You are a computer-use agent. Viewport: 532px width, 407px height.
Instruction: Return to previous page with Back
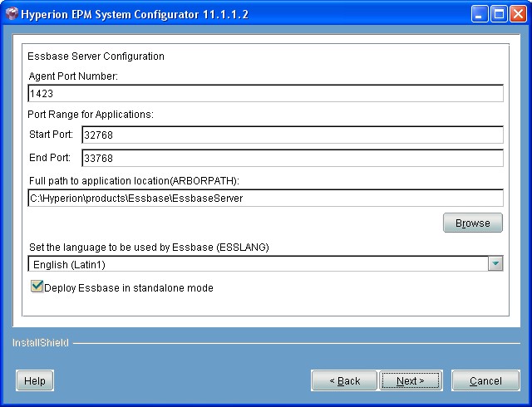(x=344, y=380)
